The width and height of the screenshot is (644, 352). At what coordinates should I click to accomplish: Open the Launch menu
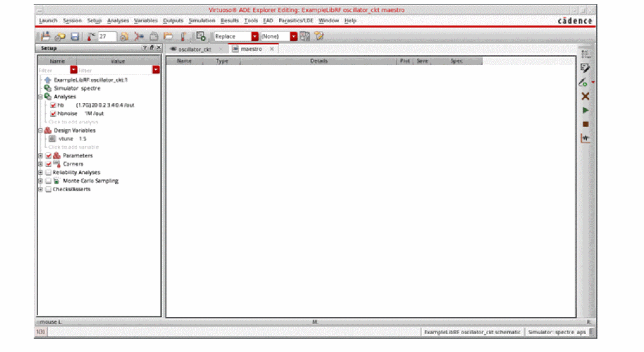(48, 20)
